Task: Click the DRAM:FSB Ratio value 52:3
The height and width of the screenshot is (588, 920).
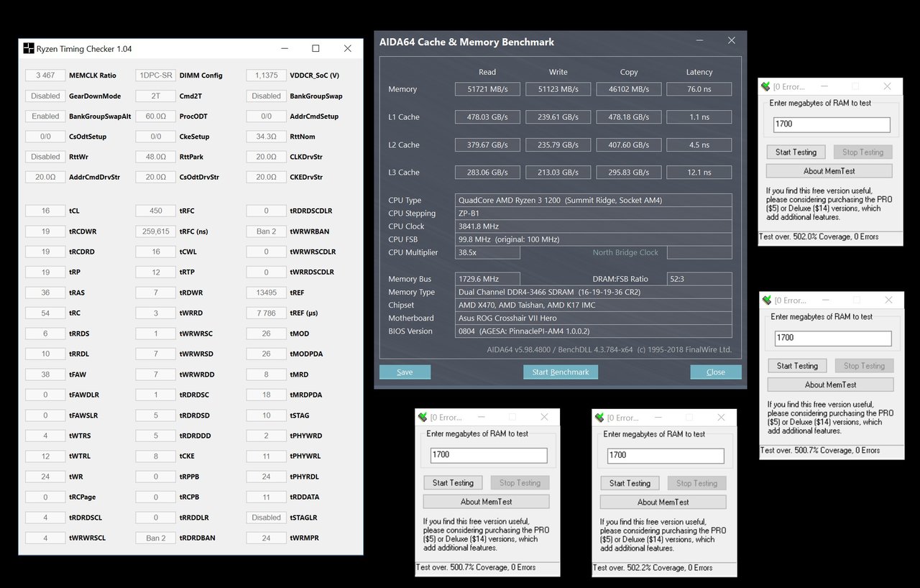Action: tap(699, 279)
